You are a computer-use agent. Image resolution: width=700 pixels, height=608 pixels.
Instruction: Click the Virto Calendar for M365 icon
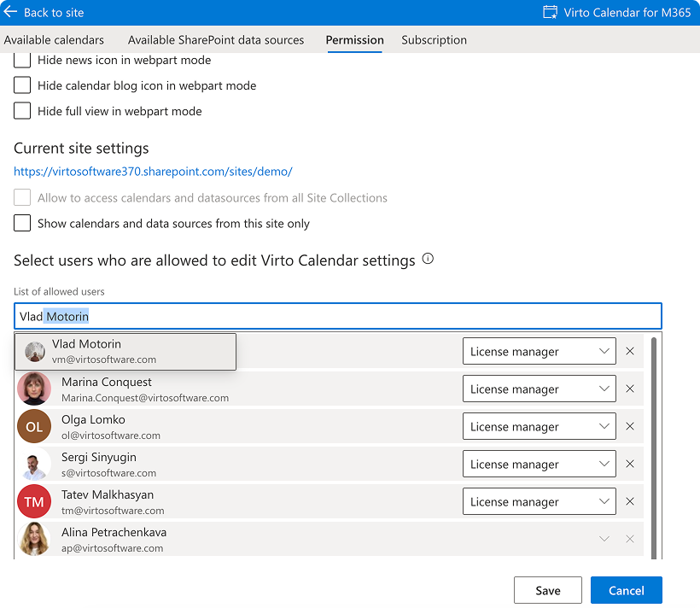pyautogui.click(x=551, y=12)
